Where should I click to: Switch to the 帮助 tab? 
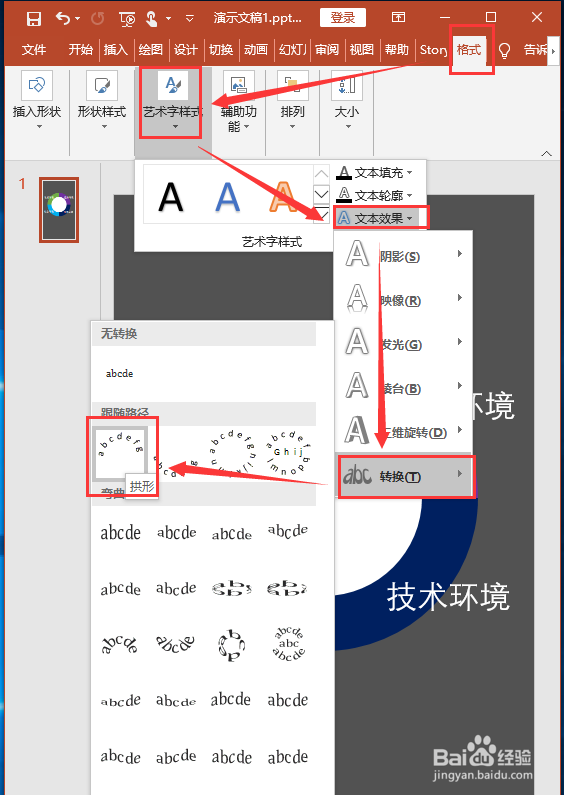click(397, 49)
